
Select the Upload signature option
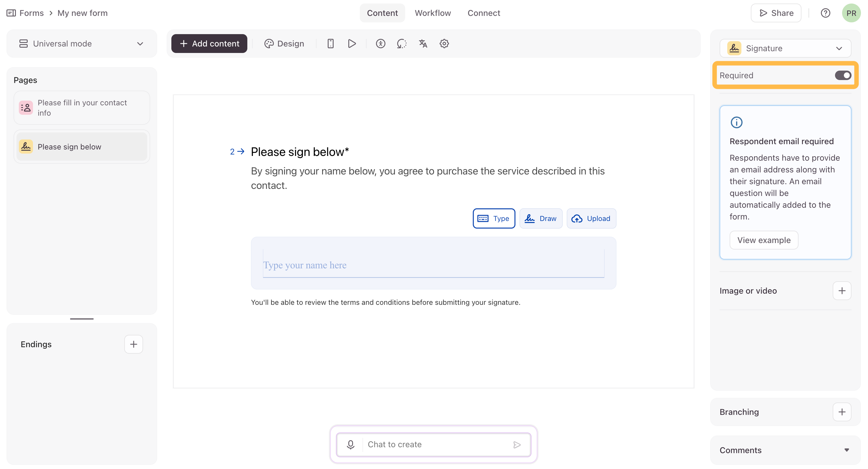pyautogui.click(x=591, y=219)
